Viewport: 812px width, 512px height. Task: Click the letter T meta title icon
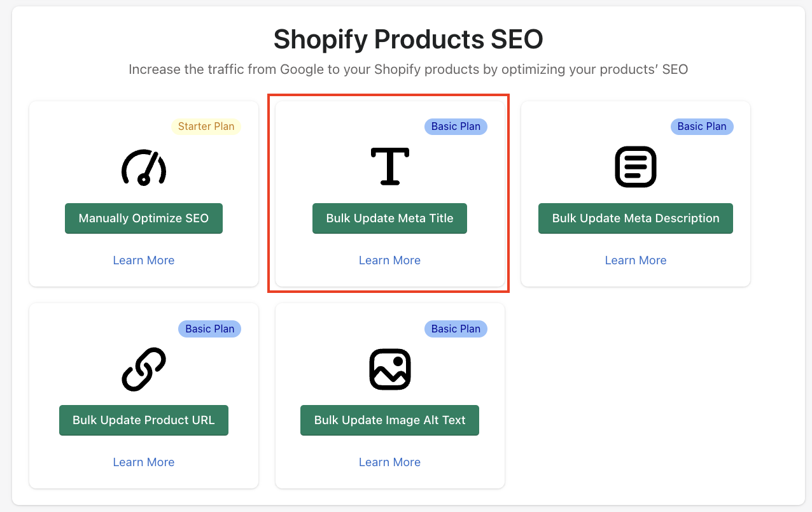coord(389,166)
